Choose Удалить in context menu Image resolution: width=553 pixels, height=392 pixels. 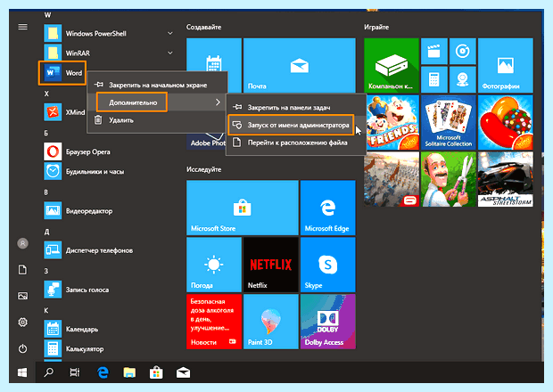pyautogui.click(x=157, y=120)
